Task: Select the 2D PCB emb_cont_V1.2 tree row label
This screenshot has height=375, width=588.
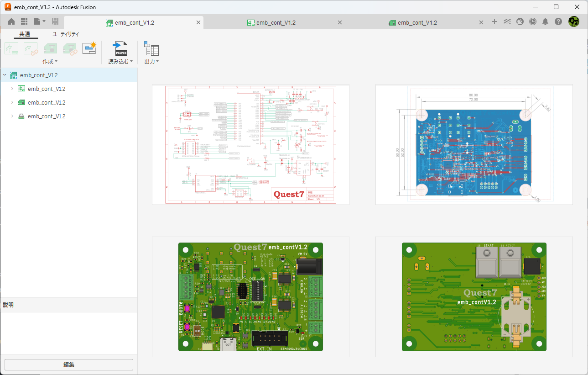Action: (47, 103)
